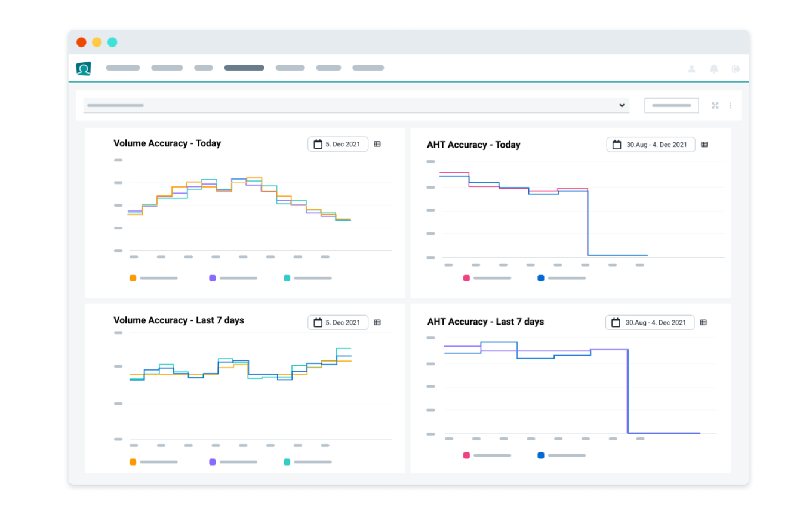Toggle the pink series in AHT Accuracy - Today legend
This screenshot has width=812, height=508.
(x=466, y=278)
